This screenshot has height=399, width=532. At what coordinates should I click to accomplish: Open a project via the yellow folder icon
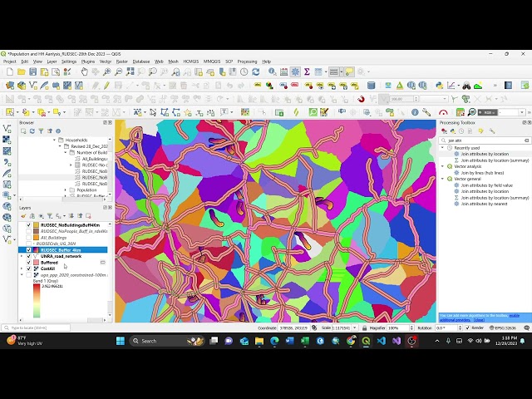pyautogui.click(x=22, y=72)
